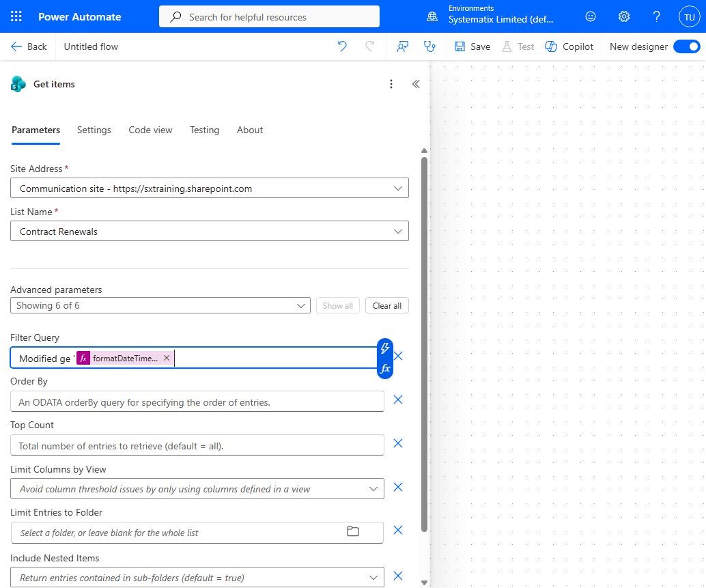The image size is (706, 588).
Task: Switch to the Settings tab
Action: click(x=94, y=130)
